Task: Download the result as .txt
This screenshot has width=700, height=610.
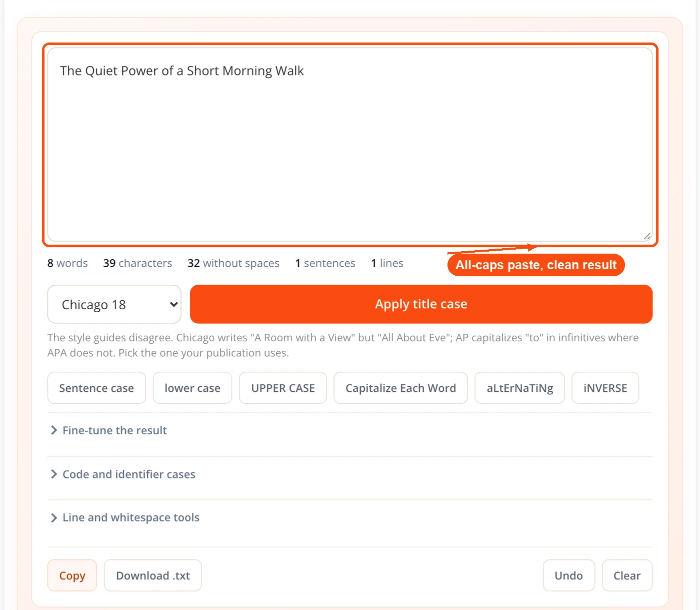Action: click(153, 575)
